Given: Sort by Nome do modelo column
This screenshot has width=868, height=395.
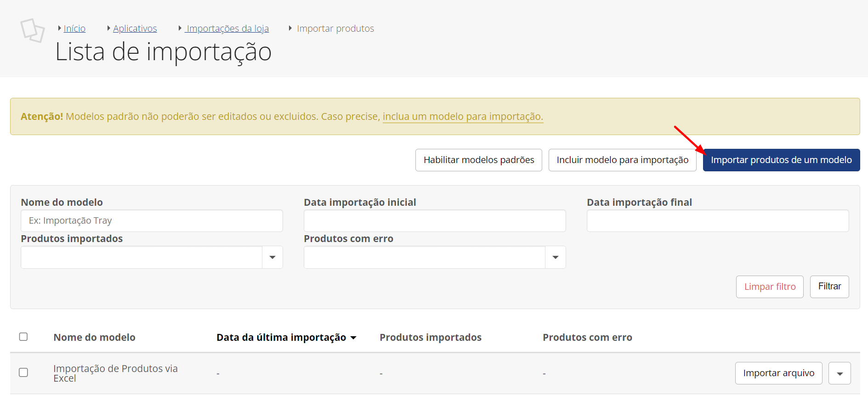Looking at the screenshot, I should [94, 338].
